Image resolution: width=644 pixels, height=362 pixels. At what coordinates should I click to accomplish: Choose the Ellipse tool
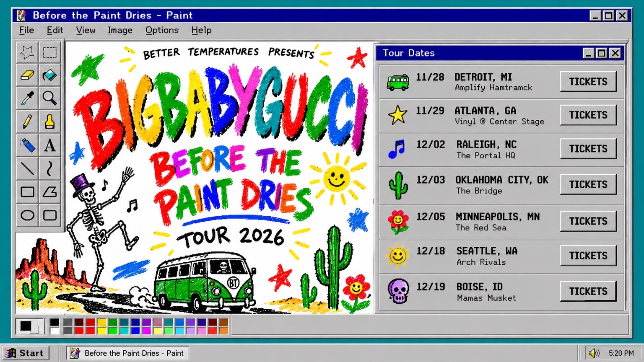pyautogui.click(x=27, y=215)
